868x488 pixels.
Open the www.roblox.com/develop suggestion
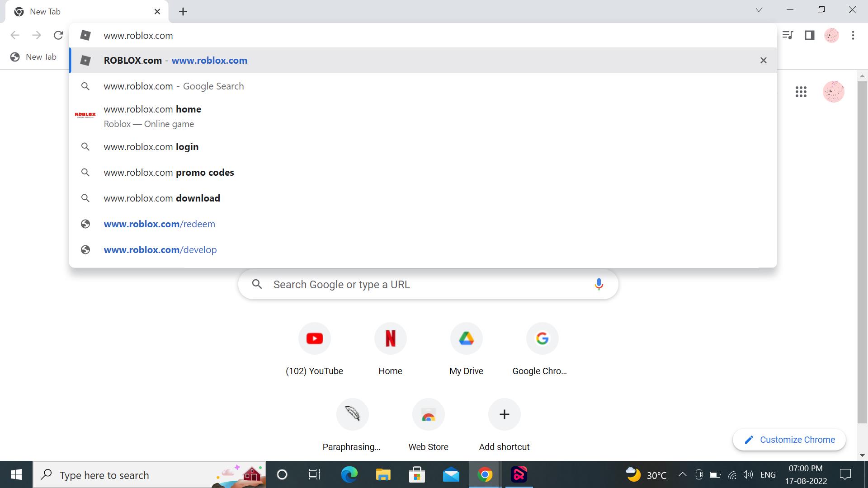(423, 249)
